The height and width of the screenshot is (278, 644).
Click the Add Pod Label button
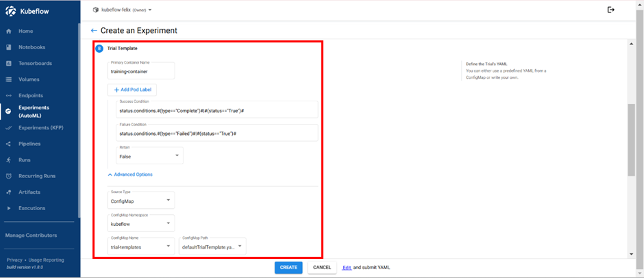pos(132,90)
